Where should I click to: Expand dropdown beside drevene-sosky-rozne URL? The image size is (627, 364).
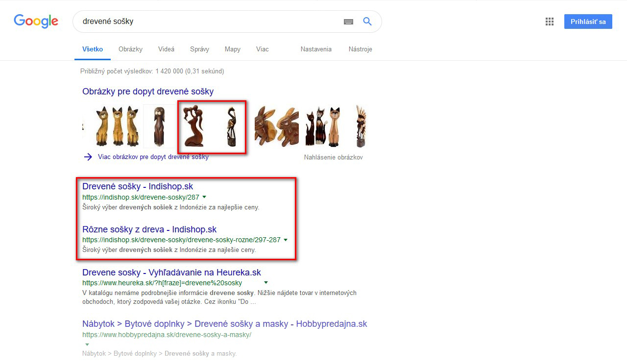(286, 240)
